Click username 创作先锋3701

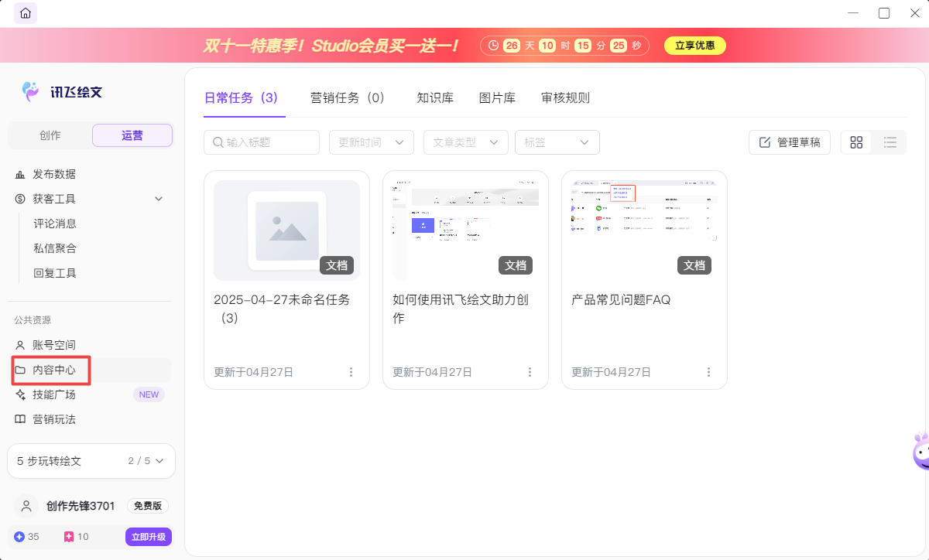click(x=81, y=506)
